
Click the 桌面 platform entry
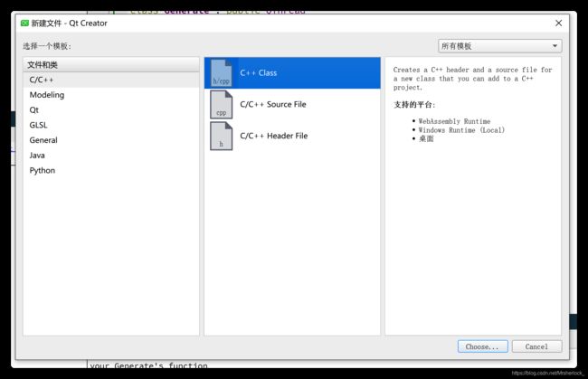click(x=426, y=138)
